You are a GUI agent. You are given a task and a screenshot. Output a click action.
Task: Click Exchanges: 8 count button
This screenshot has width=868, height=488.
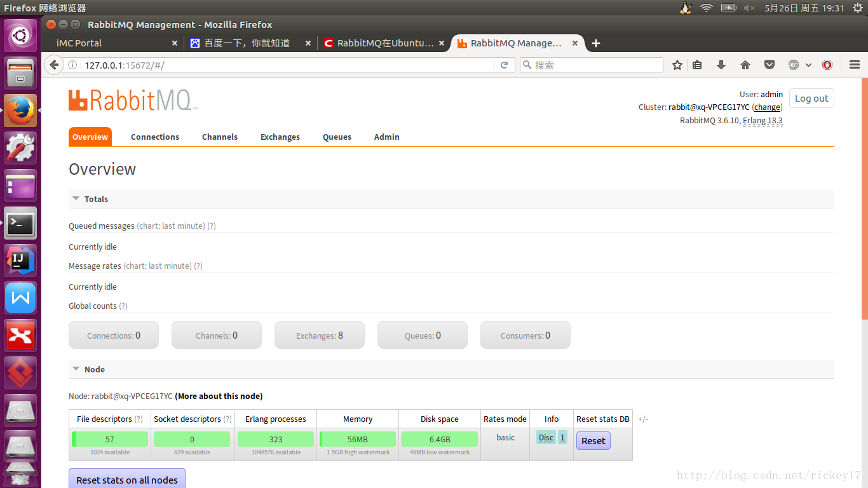320,335
